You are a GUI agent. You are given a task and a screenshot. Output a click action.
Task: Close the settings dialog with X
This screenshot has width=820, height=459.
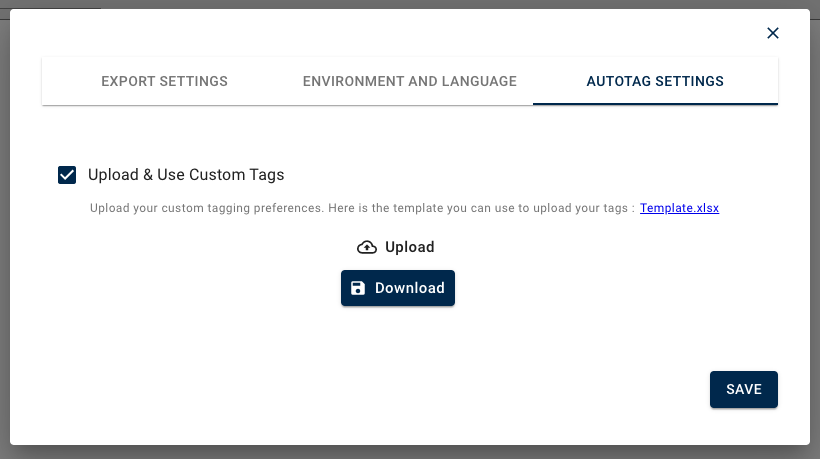click(772, 33)
